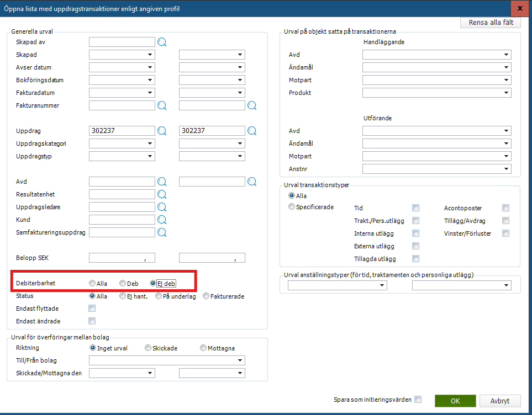532x415 pixels.
Task: Choose Status Alla radio button
Action: (92, 296)
